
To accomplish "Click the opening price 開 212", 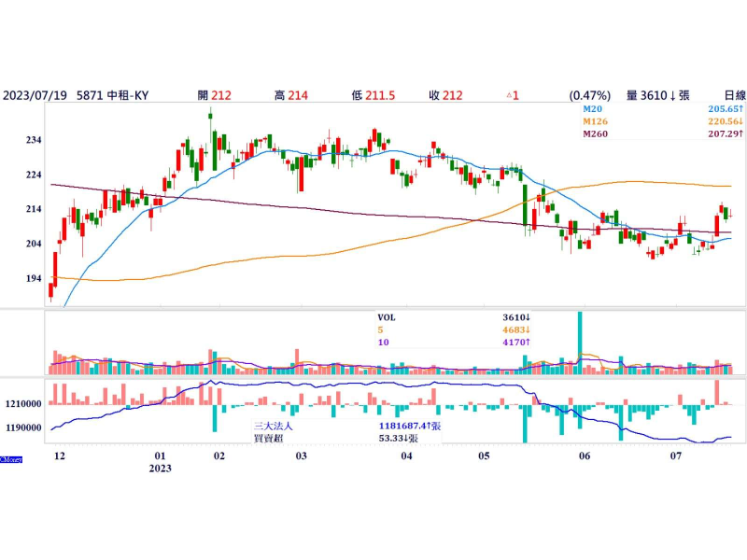I will (215, 95).
